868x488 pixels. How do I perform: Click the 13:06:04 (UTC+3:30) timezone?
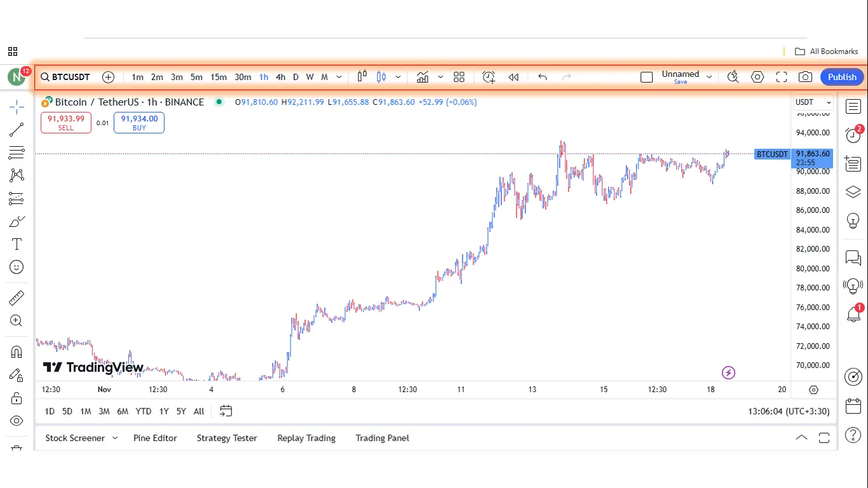pyautogui.click(x=789, y=411)
